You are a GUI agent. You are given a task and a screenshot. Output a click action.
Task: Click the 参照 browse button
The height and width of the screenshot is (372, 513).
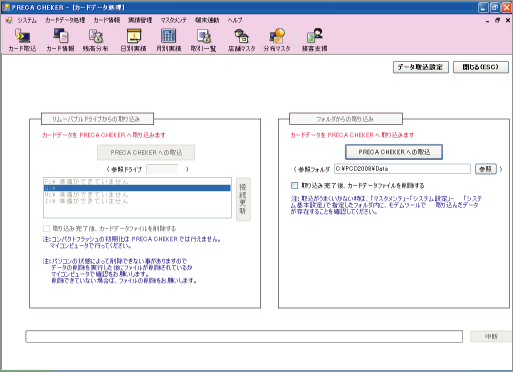[486, 169]
